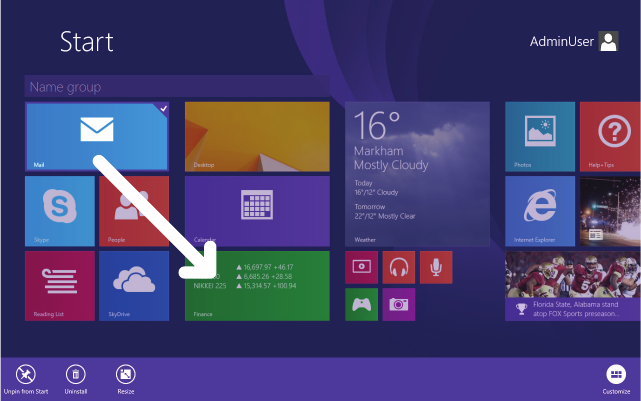Open the Finance tile
The image size is (641, 401).
click(x=257, y=286)
